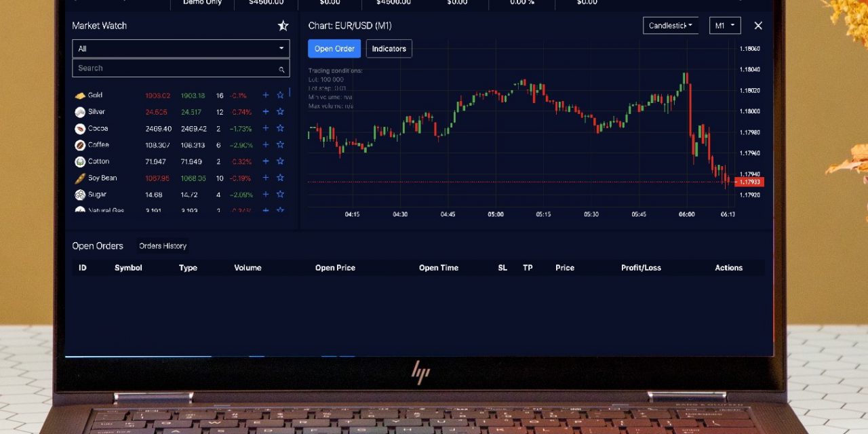The image size is (868, 434).
Task: Click the Open Time column header
Action: point(439,268)
